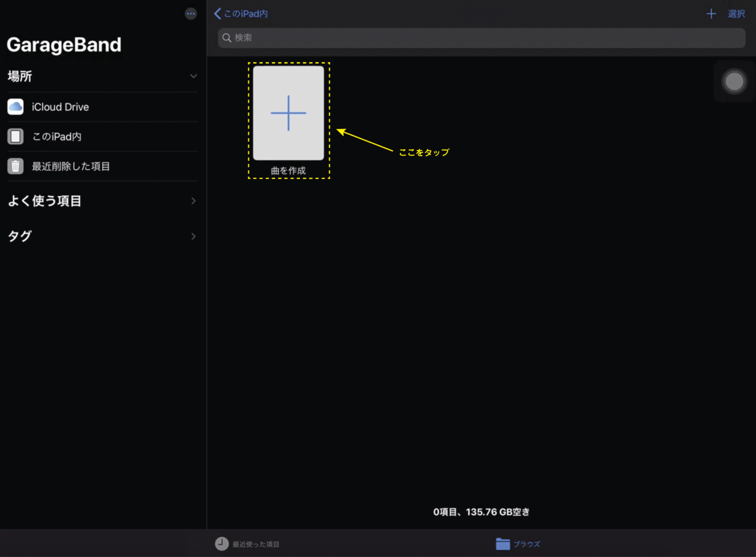The height and width of the screenshot is (557, 756).
Task: Go back via このiPad内 back button
Action: (x=241, y=14)
